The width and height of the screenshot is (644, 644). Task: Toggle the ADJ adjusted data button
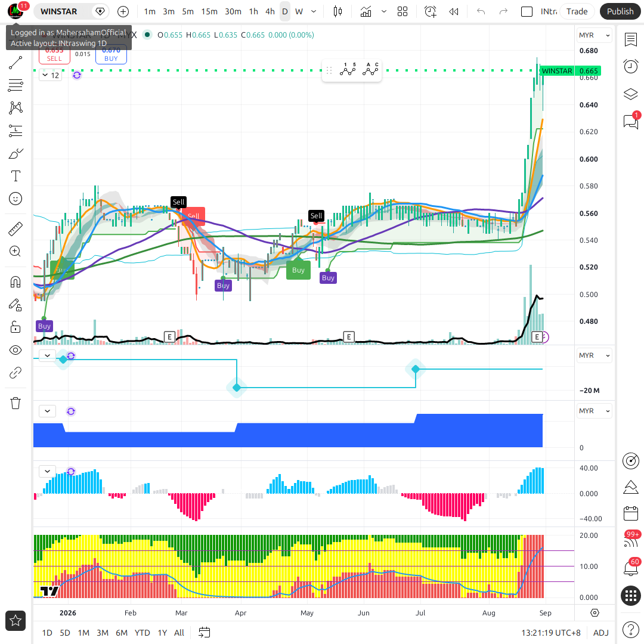point(601,633)
